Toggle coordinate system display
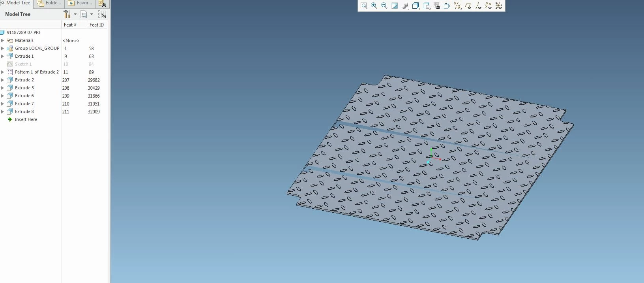This screenshot has height=283, width=644. click(x=499, y=6)
